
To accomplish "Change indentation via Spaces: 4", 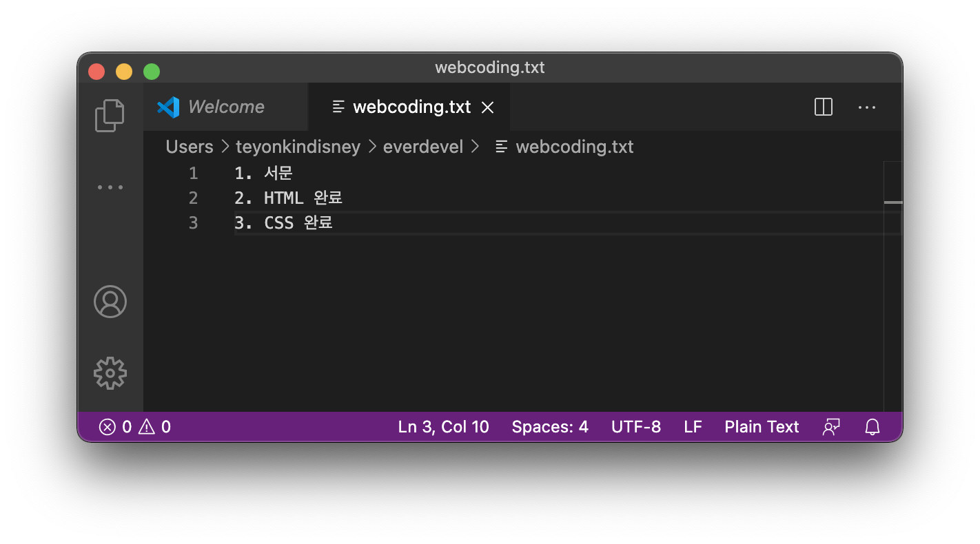I will 550,427.
